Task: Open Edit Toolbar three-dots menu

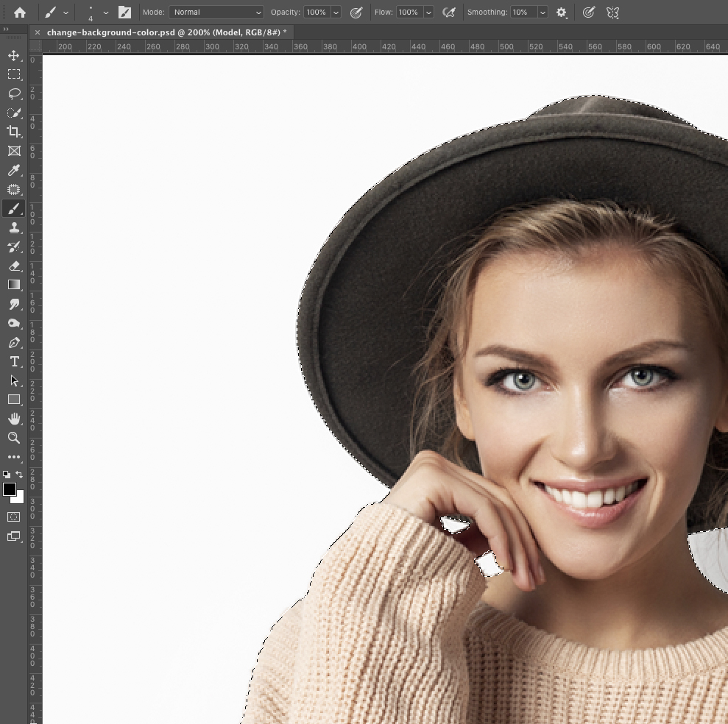Action: pos(14,457)
